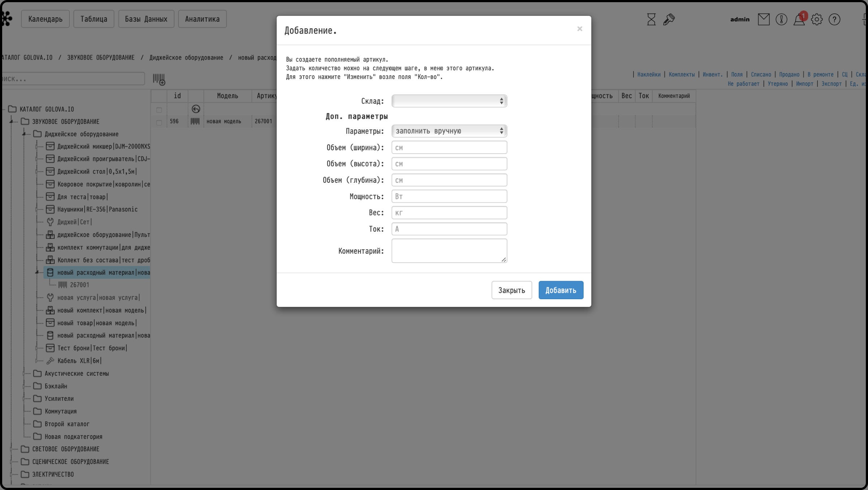Tick the checkbox in the table's top row
Viewport: 868px width, 490px height.
[x=159, y=110]
